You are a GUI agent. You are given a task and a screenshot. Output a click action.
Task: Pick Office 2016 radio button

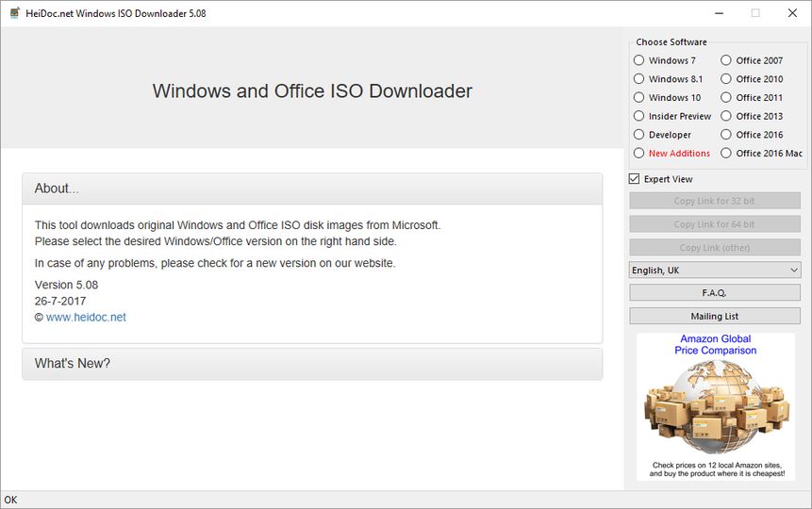tap(726, 135)
